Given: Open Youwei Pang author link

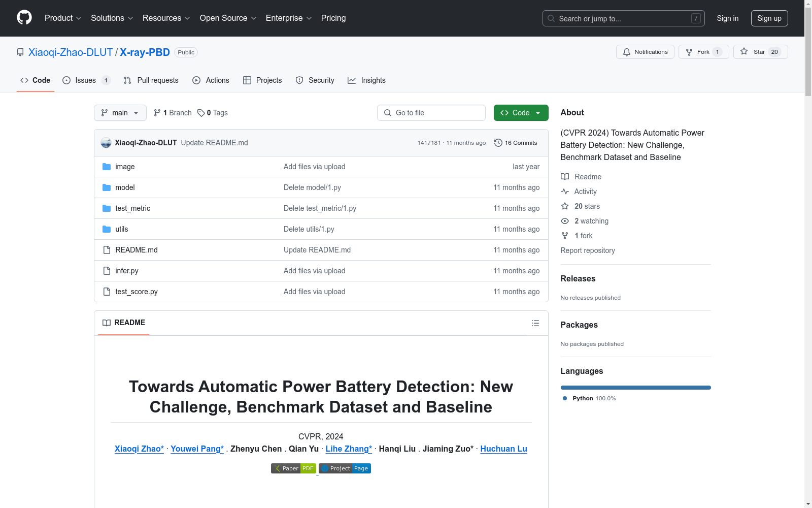Looking at the screenshot, I should (x=197, y=449).
